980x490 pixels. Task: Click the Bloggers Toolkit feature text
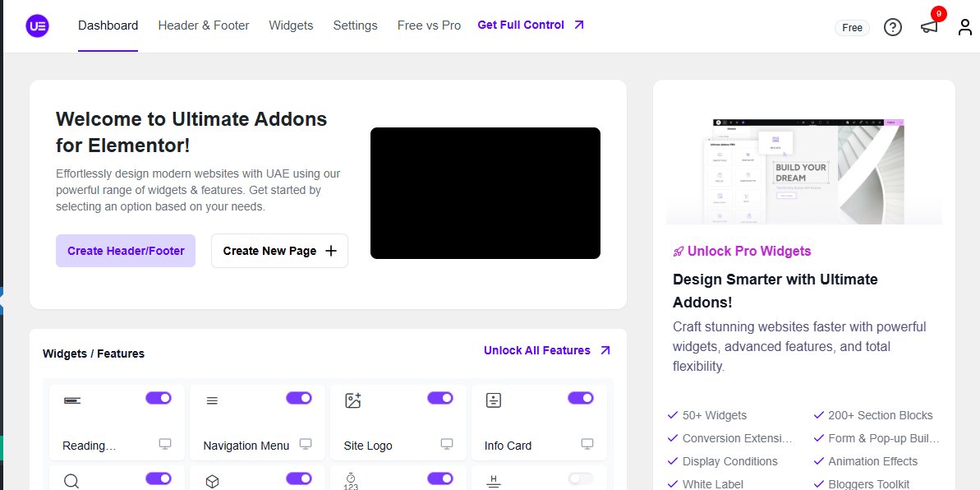click(869, 483)
